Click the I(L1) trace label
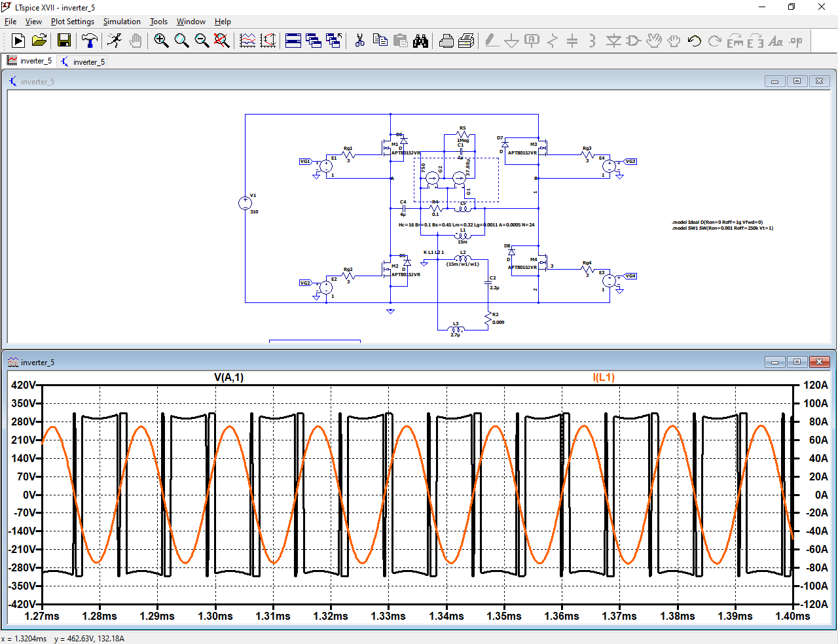 (604, 377)
